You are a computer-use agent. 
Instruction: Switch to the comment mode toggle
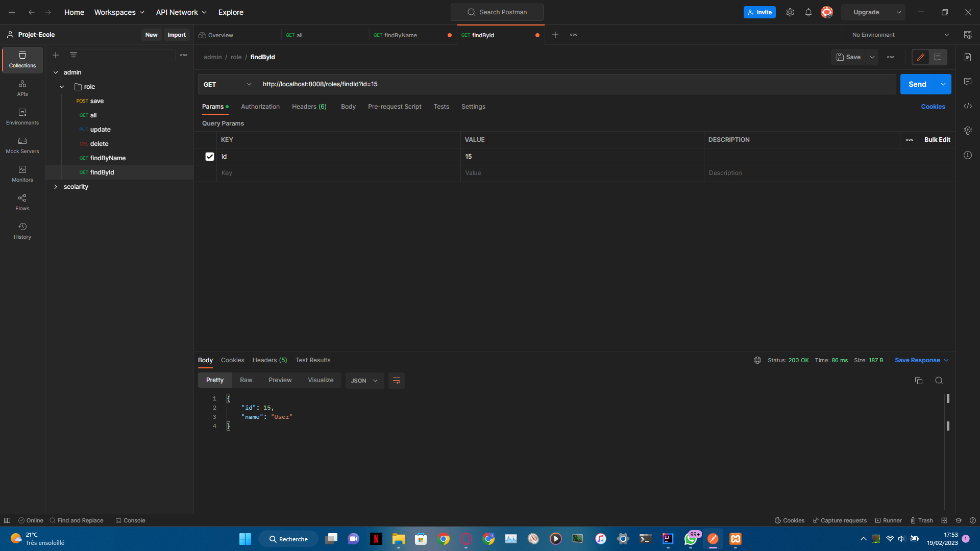click(938, 57)
